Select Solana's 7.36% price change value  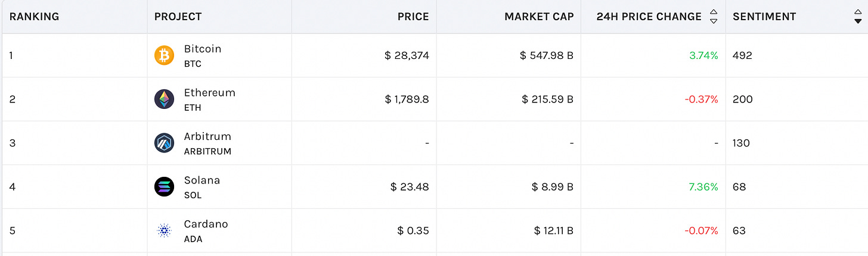coord(703,187)
